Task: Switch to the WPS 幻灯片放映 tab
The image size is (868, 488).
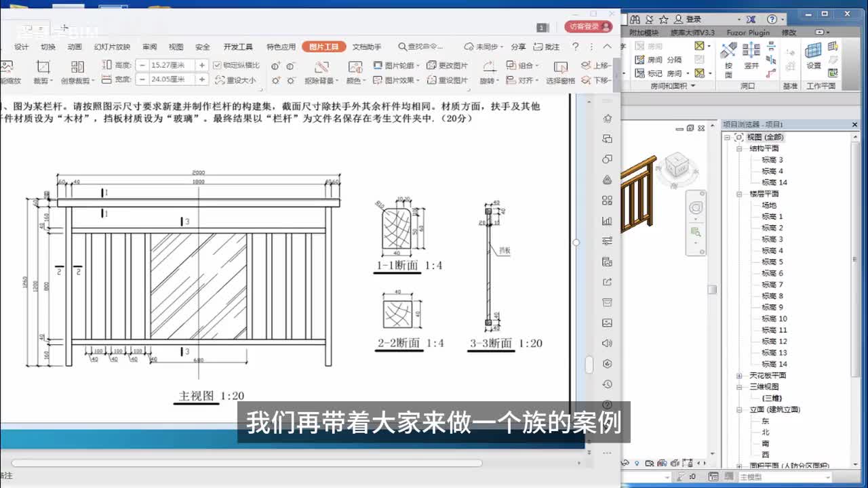Action: coord(112,47)
